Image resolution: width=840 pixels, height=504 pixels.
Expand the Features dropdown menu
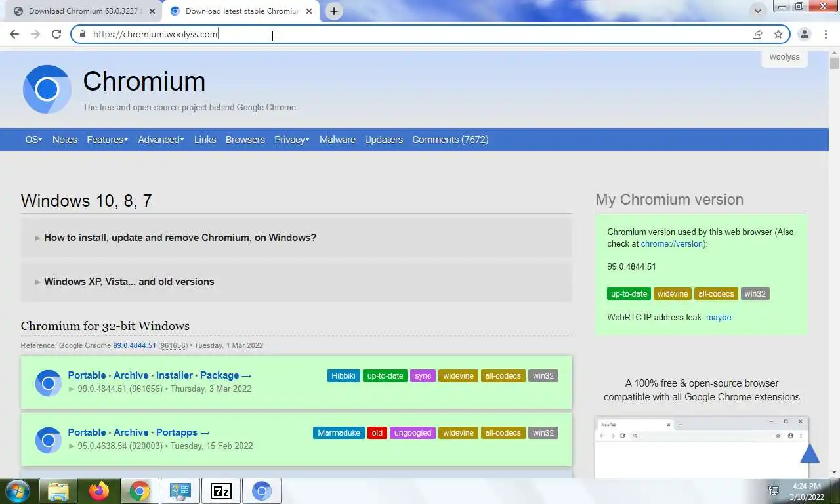(107, 139)
